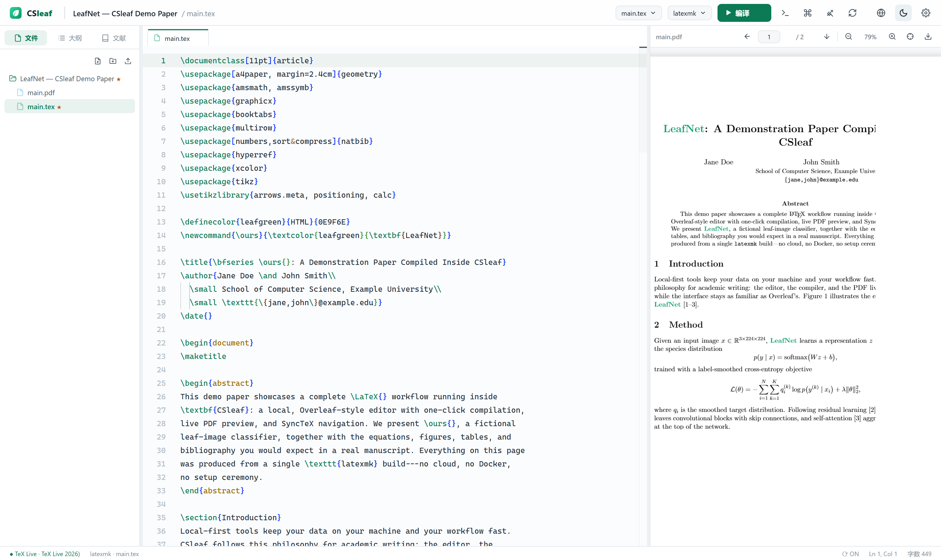941x560 pixels.
Task: Fit PDF preview to width icon
Action: pos(910,37)
